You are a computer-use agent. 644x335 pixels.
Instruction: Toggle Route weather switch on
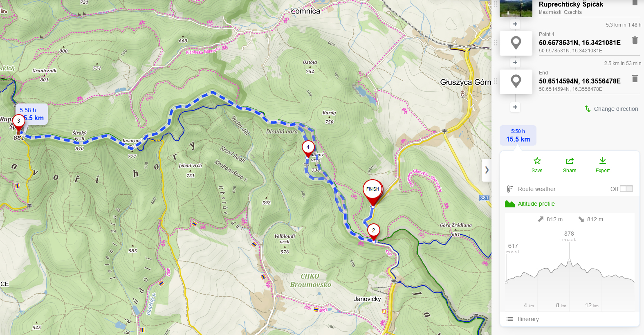pyautogui.click(x=626, y=189)
